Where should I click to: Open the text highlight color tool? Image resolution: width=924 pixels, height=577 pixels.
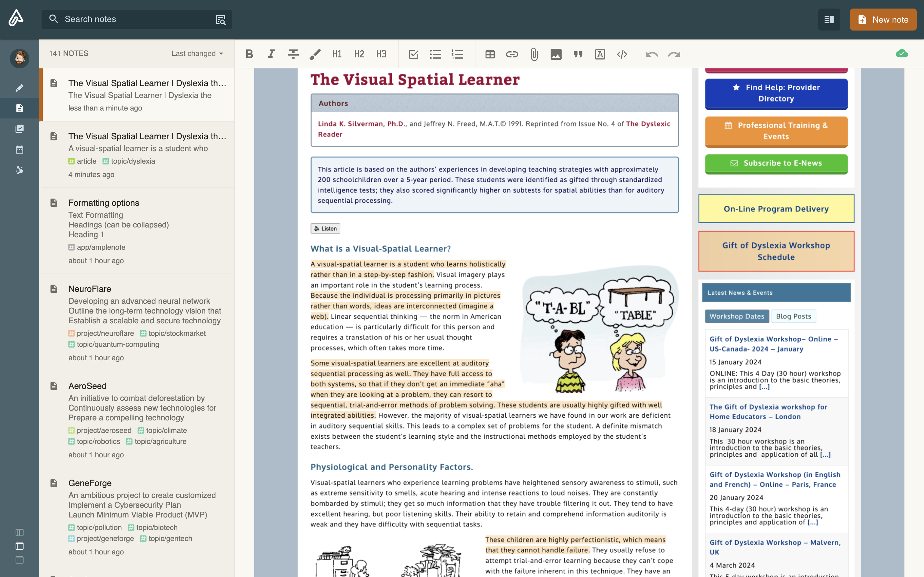pyautogui.click(x=315, y=54)
